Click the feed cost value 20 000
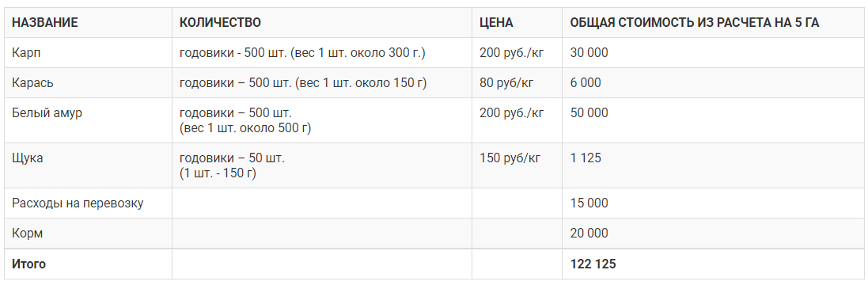 pyautogui.click(x=589, y=234)
